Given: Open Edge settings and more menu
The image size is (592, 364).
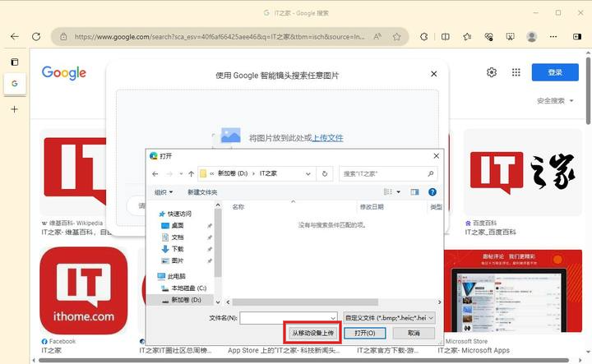Looking at the screenshot, I should pos(553,37).
